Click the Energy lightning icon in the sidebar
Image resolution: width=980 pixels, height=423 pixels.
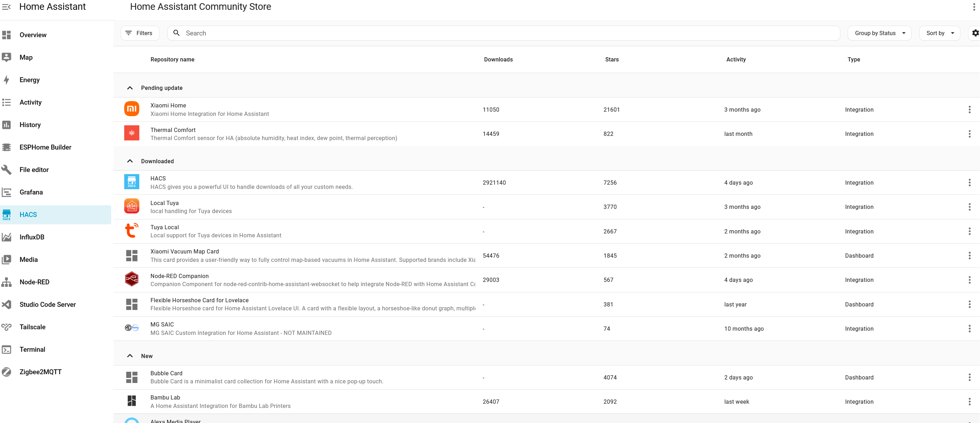coord(6,80)
